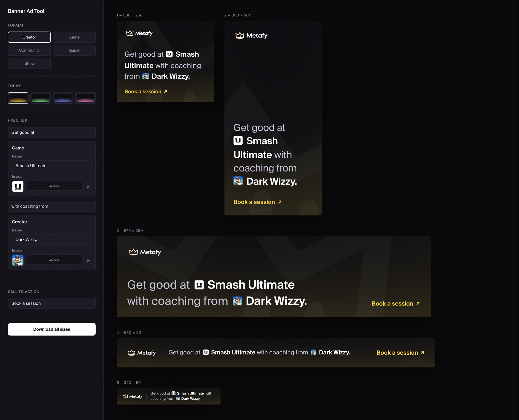Select the pink theme swatch
519x420 pixels.
pos(85,98)
